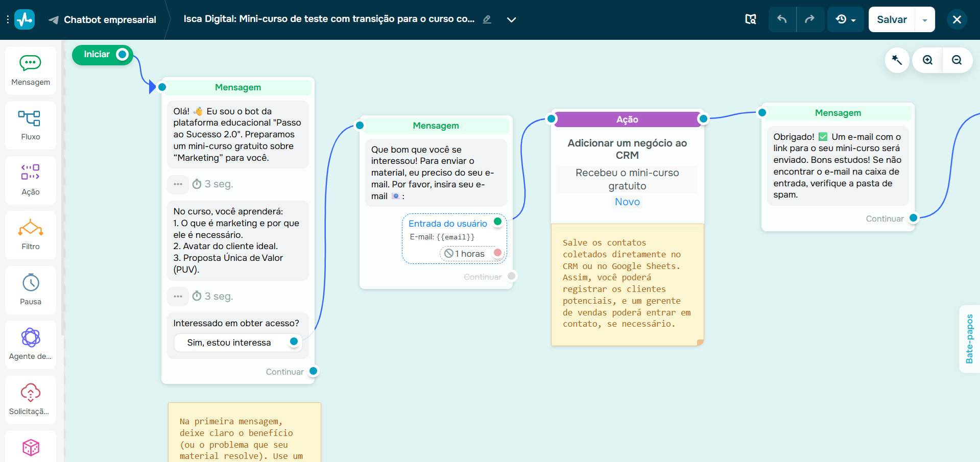Zoom in on the flow canvas
Image resolution: width=980 pixels, height=462 pixels.
[927, 60]
